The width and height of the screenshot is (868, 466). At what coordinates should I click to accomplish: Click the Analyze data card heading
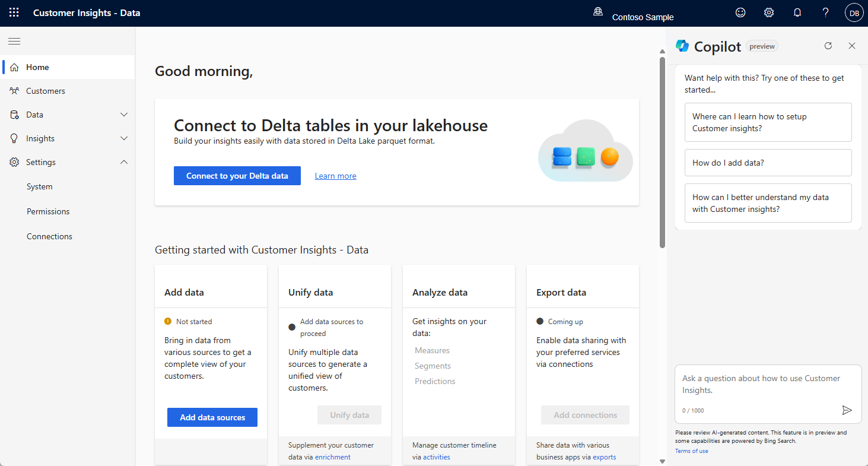pos(440,292)
